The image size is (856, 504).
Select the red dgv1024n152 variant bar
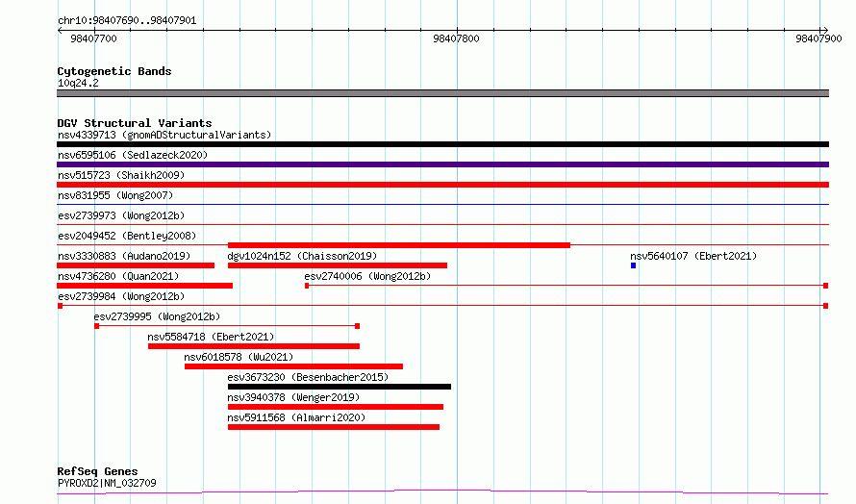tap(338, 265)
